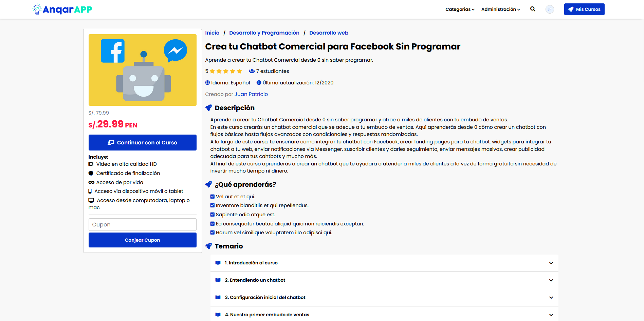Expand the 'Entendiendo un chatbot' section
This screenshot has width=644, height=321.
pyautogui.click(x=550, y=280)
